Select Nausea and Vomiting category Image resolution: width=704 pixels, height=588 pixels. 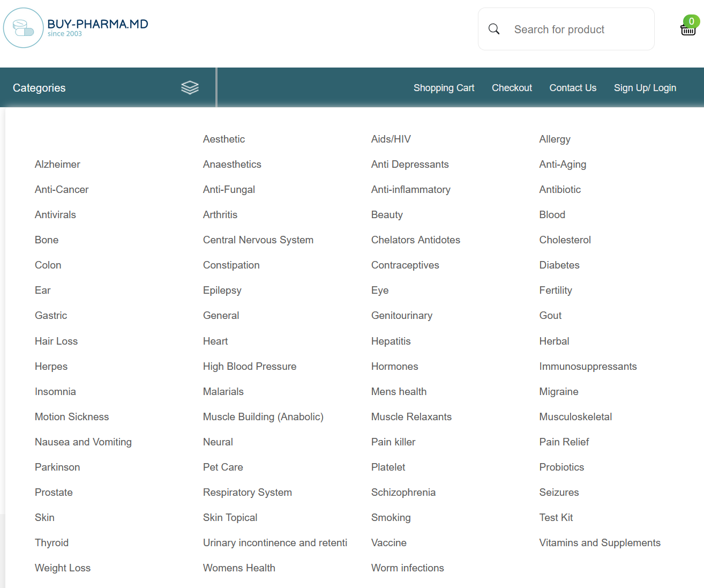83,442
